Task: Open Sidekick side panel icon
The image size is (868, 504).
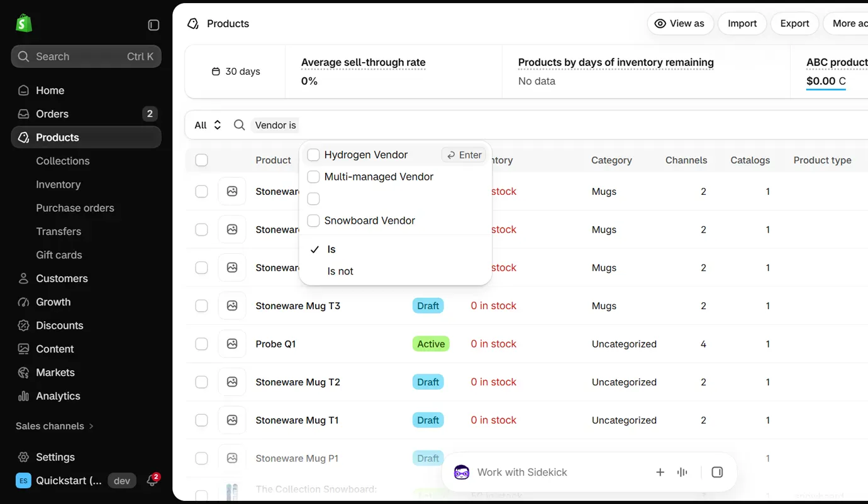Action: tap(717, 473)
